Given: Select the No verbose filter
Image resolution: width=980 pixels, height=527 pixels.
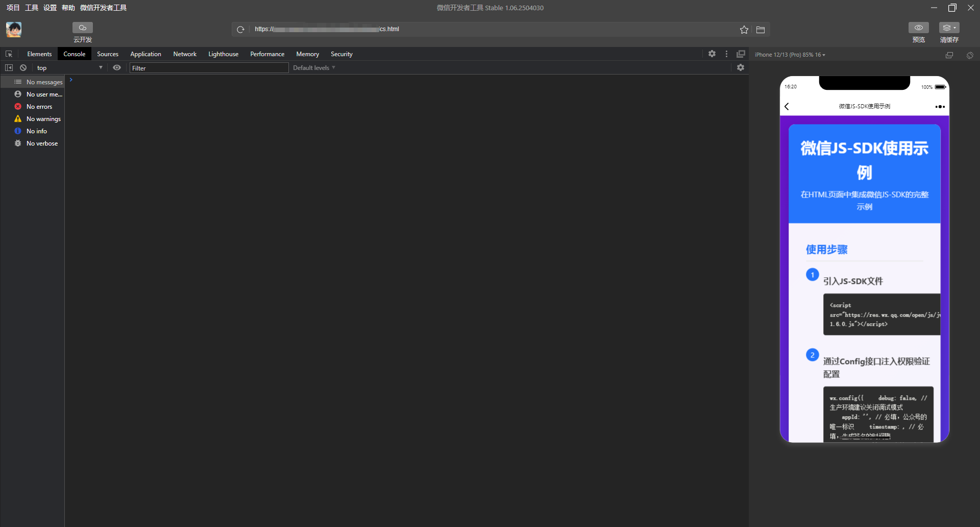Looking at the screenshot, I should click(33, 143).
